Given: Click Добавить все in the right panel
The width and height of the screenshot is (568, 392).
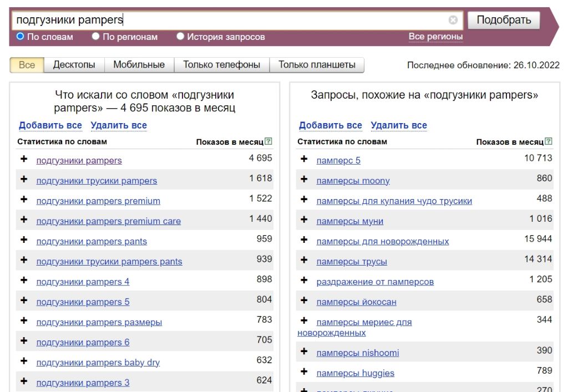Looking at the screenshot, I should point(331,125).
